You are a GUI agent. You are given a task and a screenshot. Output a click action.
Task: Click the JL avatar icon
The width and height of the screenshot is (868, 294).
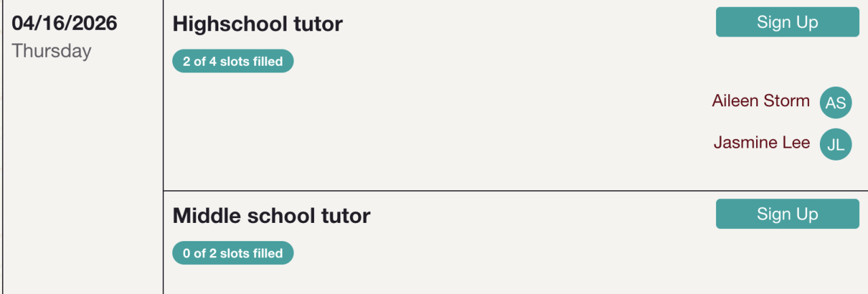point(835,144)
